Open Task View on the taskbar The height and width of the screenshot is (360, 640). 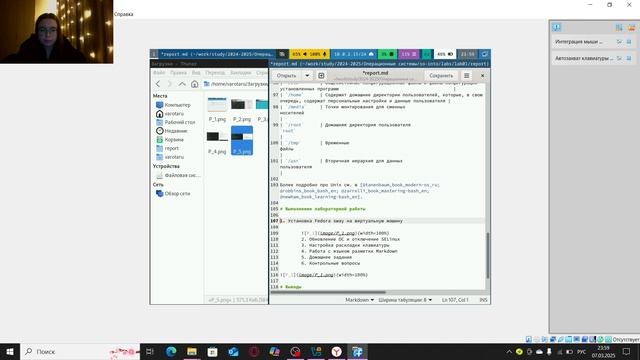150,351
